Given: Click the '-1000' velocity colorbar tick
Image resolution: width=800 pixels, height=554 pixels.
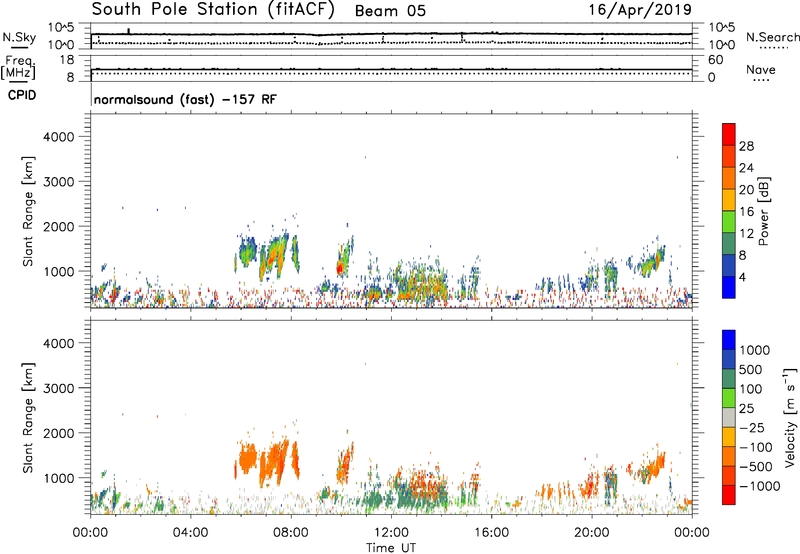Looking at the screenshot, I should tap(760, 486).
